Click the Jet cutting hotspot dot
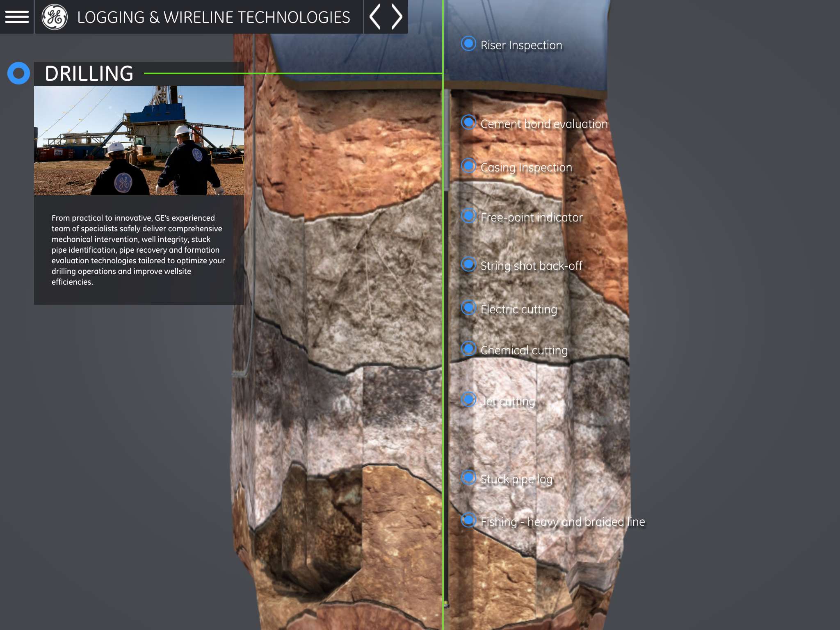The height and width of the screenshot is (630, 840). (468, 399)
